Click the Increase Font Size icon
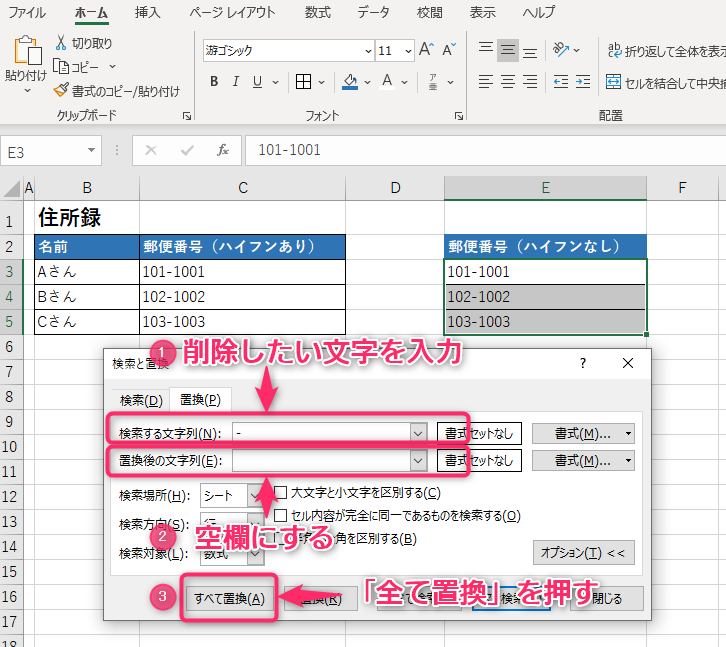This screenshot has height=647, width=726. tap(426, 49)
